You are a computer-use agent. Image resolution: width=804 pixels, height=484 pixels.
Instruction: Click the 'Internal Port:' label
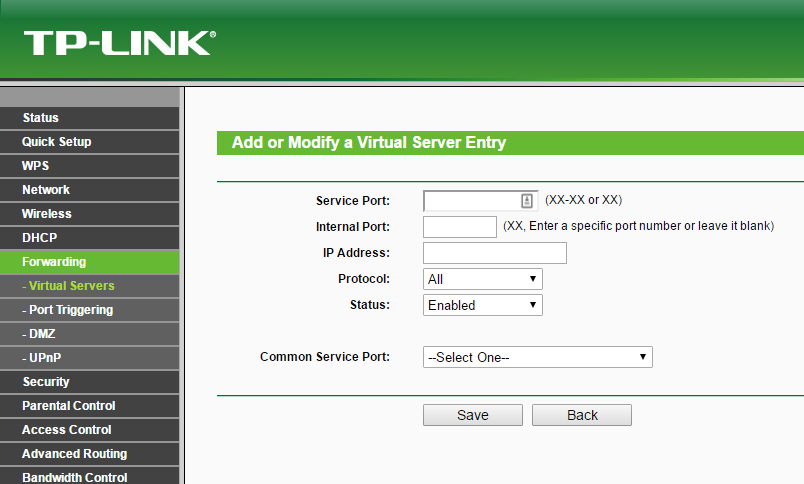(x=353, y=227)
